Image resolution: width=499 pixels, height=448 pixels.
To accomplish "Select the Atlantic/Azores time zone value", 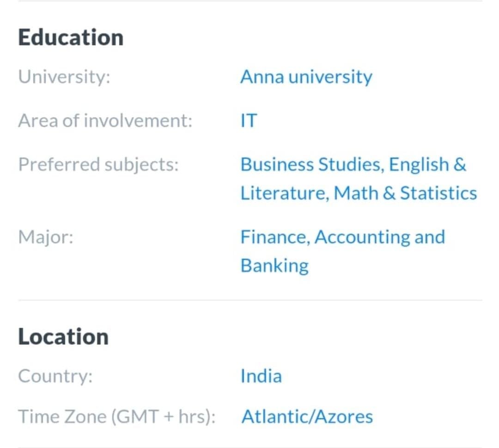I will pyautogui.click(x=307, y=417).
